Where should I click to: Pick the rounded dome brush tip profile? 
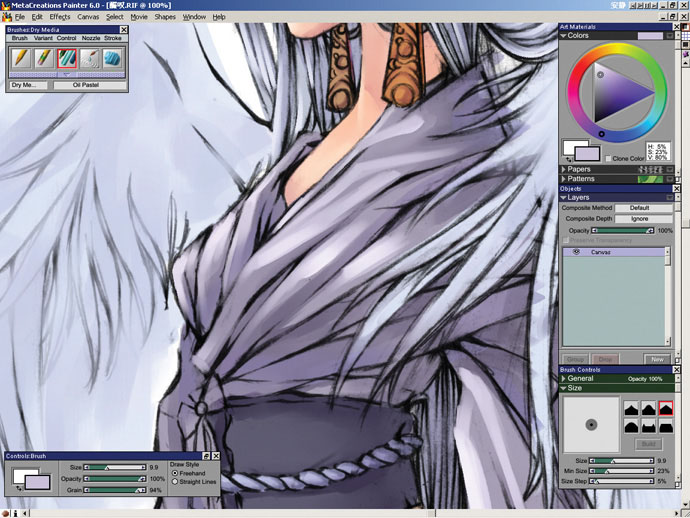(631, 426)
